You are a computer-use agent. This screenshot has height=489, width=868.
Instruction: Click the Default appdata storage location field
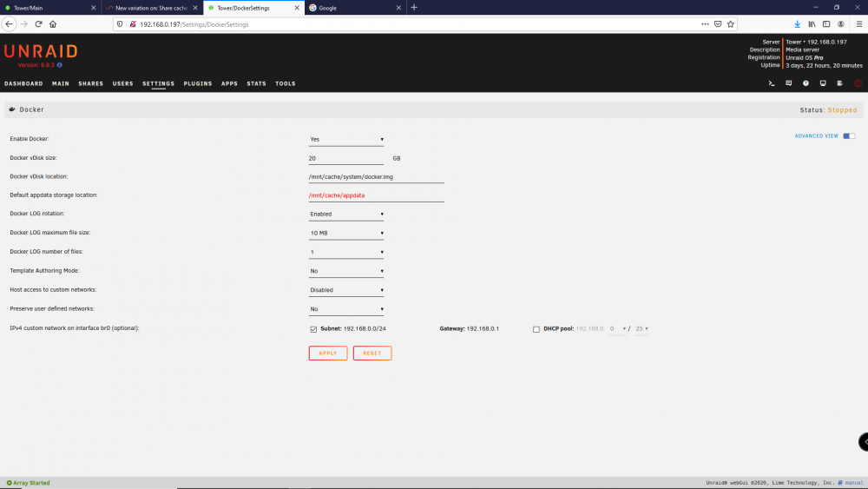[x=377, y=195]
